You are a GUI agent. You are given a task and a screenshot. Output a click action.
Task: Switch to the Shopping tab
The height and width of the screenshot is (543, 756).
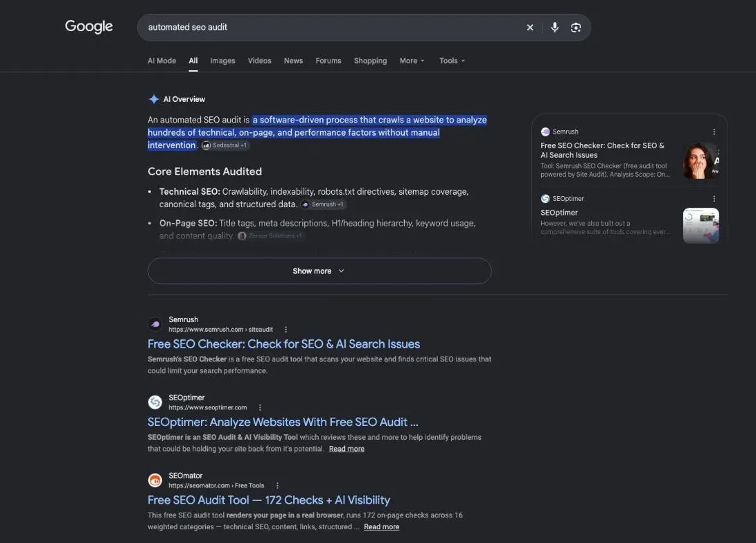[370, 61]
